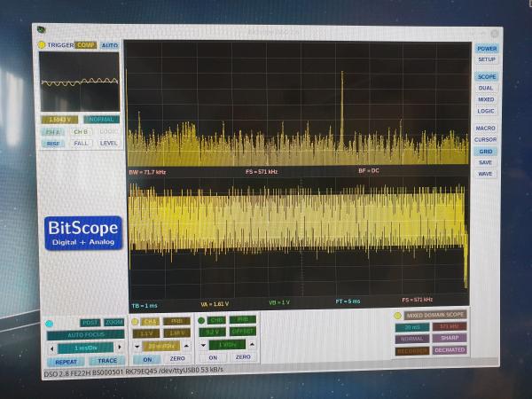Click the channel B 1 V/Div display
The image size is (532, 399).
tap(227, 345)
